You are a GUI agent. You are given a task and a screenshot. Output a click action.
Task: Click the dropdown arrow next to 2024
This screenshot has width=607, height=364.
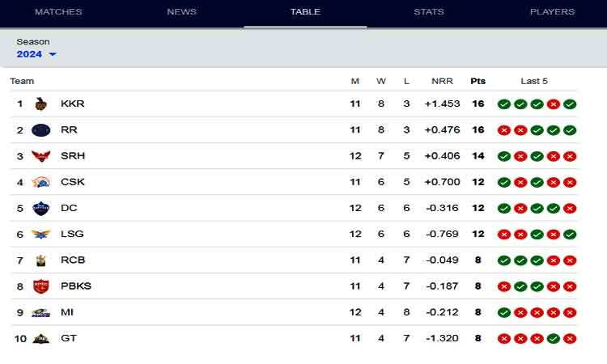53,54
